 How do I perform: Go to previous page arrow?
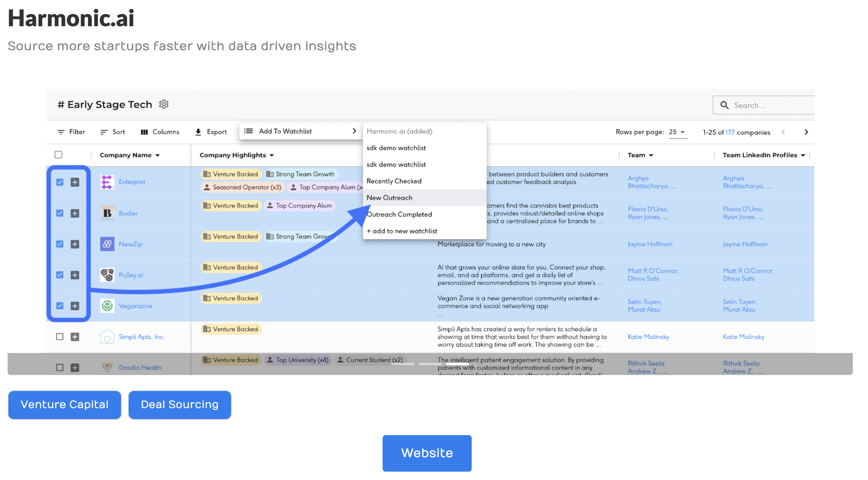pyautogui.click(x=783, y=132)
